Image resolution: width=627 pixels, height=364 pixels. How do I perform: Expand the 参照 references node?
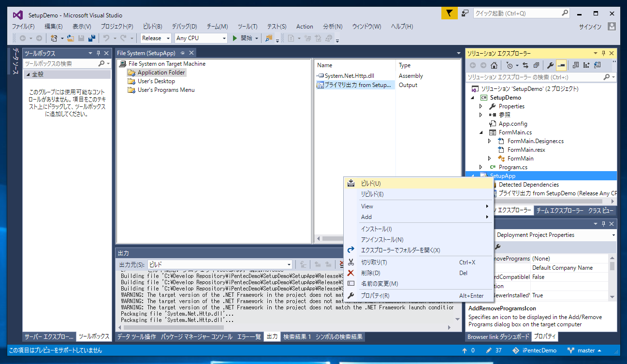coord(481,115)
